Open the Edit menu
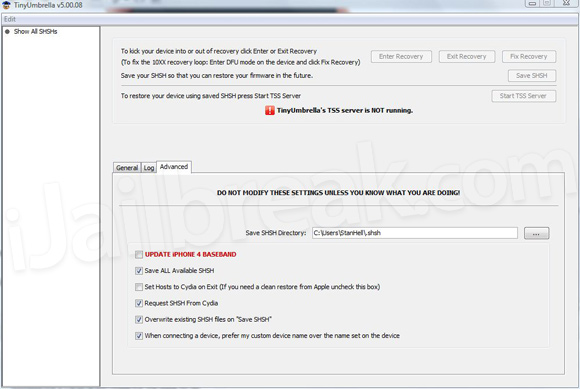Screen dimensions: 580x389 (x=10, y=19)
